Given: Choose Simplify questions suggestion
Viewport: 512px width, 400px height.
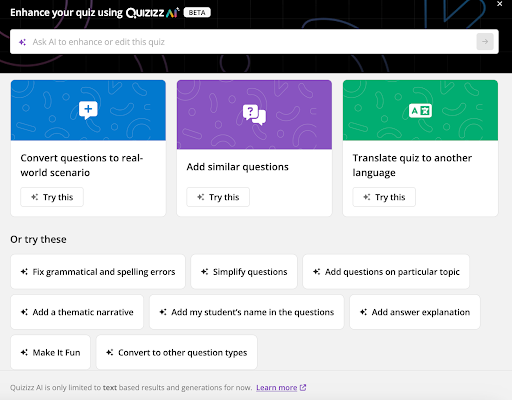Looking at the screenshot, I should click(x=244, y=272).
